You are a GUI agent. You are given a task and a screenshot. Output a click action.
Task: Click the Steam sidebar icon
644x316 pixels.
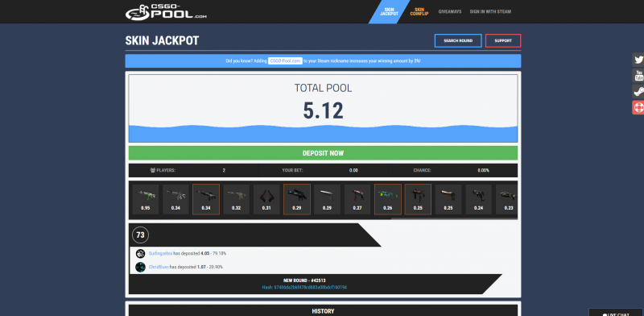(x=638, y=92)
